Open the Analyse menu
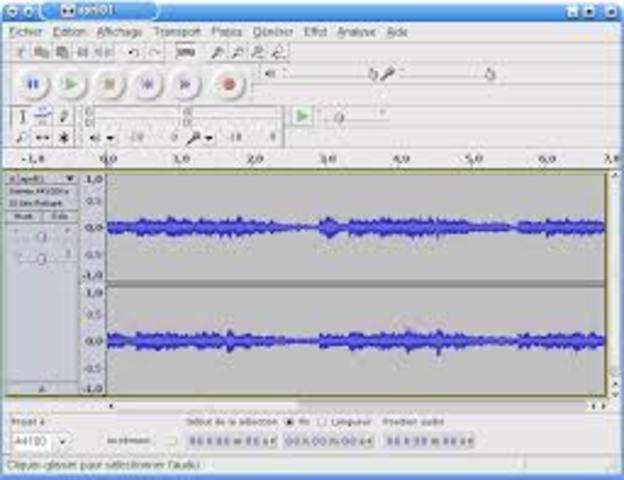 (356, 32)
